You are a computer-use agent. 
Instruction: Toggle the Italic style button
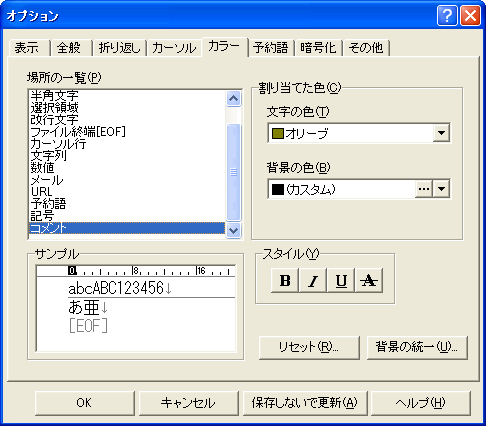click(313, 280)
